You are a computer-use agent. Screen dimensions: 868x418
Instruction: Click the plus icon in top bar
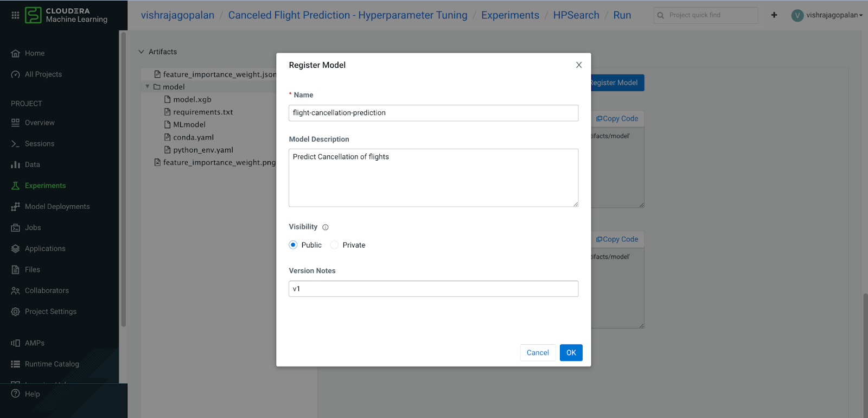(x=774, y=15)
